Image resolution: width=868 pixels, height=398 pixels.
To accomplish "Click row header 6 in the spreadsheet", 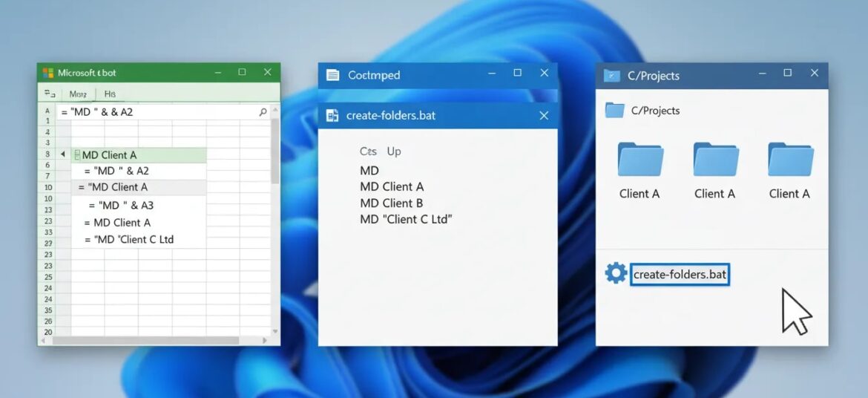I will pos(48,165).
